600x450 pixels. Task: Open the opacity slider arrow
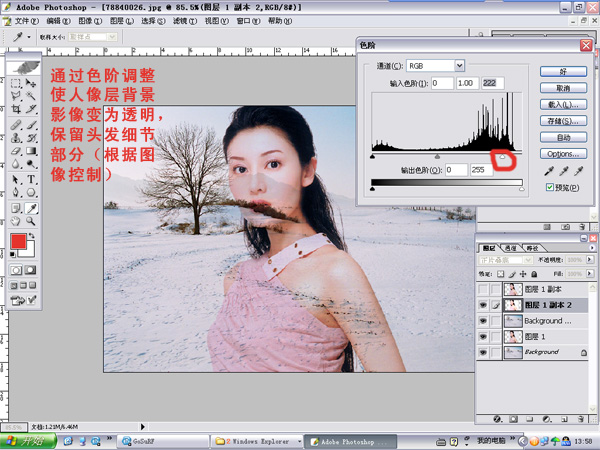pyautogui.click(x=590, y=259)
